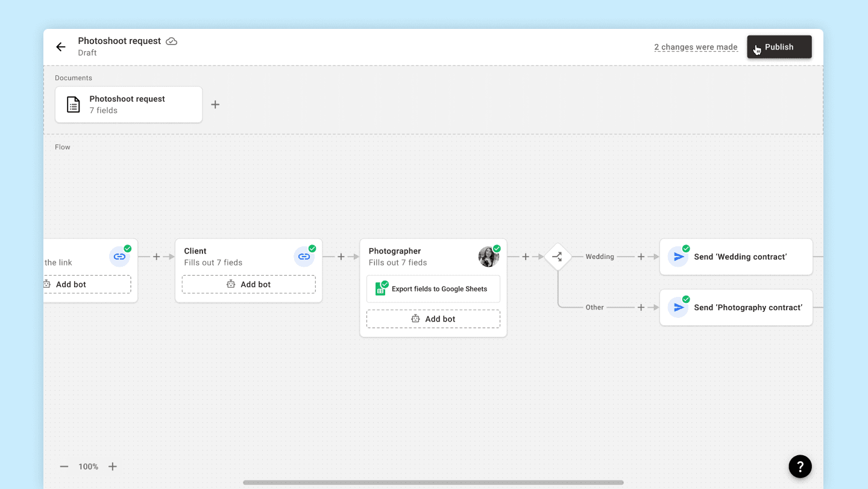Click the cloud saved icon by the title
868x489 pixels.
[172, 41]
